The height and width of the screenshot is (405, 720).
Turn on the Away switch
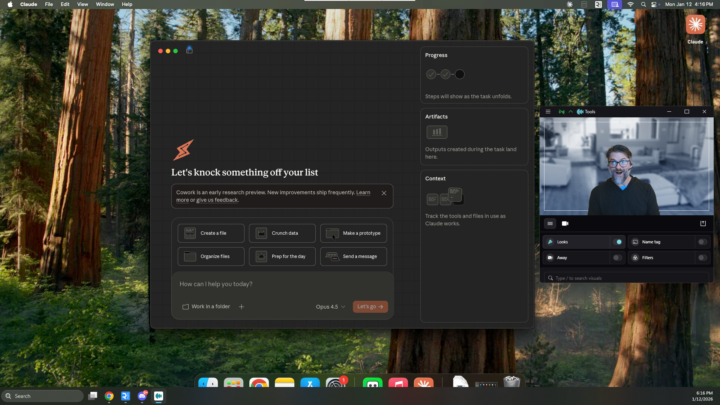pos(618,258)
